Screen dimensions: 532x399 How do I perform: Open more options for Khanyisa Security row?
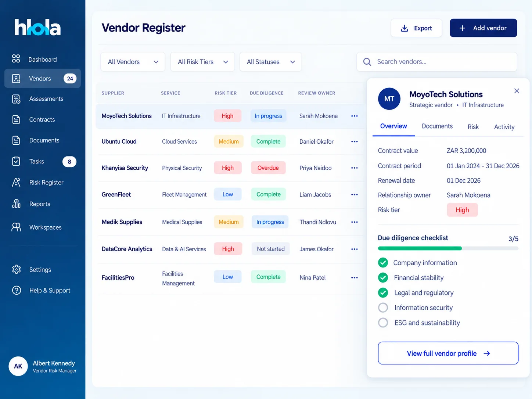[x=355, y=168]
